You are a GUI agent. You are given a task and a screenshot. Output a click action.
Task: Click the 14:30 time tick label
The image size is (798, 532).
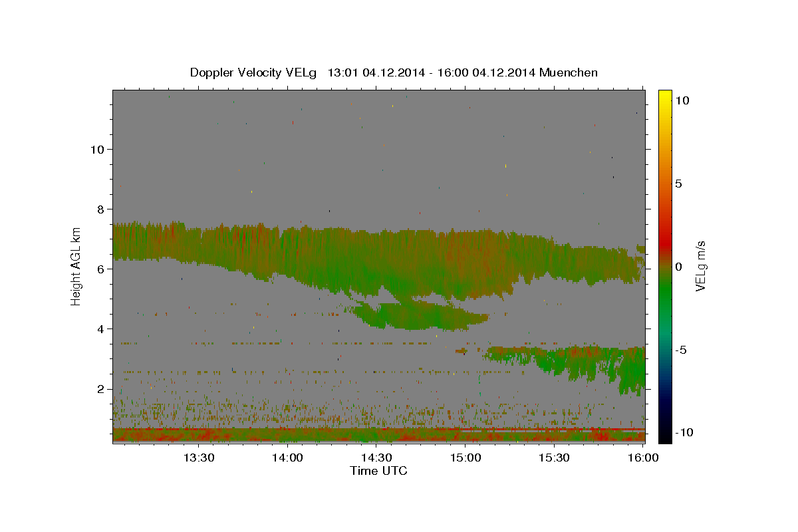[x=376, y=458]
